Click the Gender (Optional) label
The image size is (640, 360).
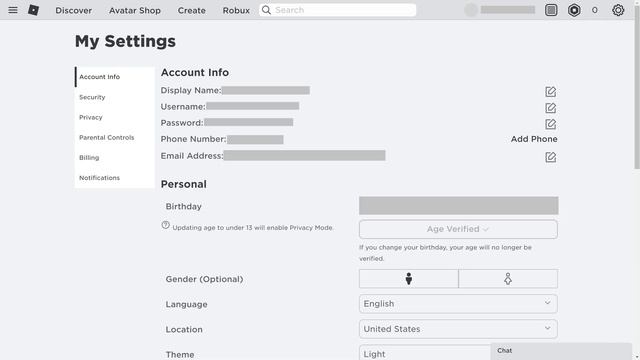(204, 279)
